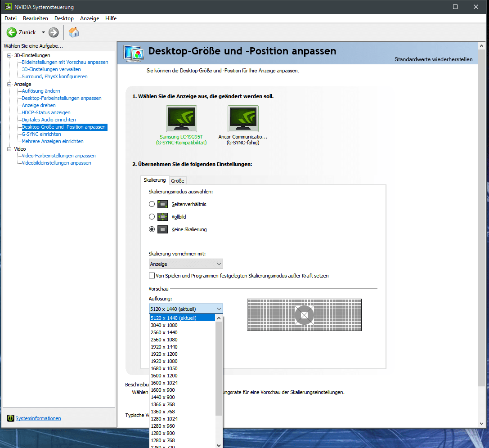Choose 1600 x 1200 from resolution list

[183, 376]
